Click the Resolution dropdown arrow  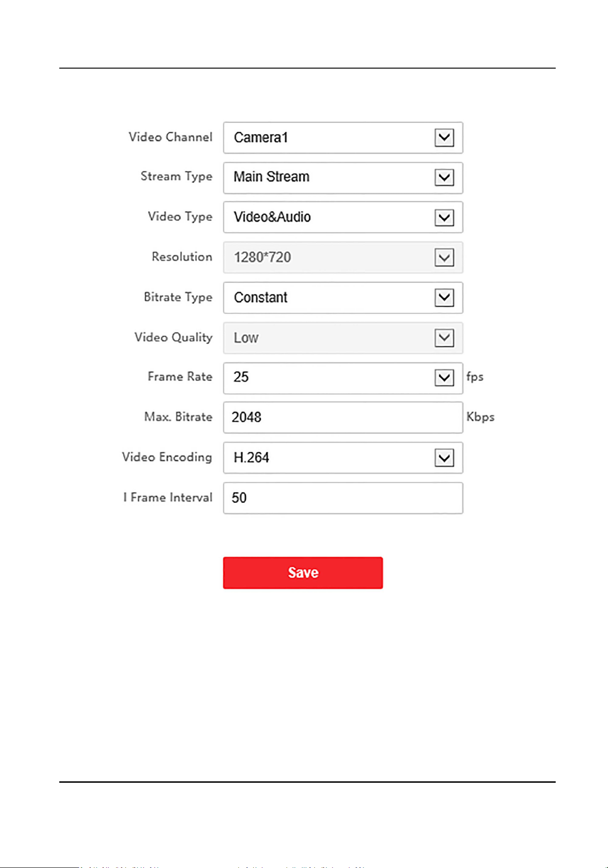[x=444, y=258]
